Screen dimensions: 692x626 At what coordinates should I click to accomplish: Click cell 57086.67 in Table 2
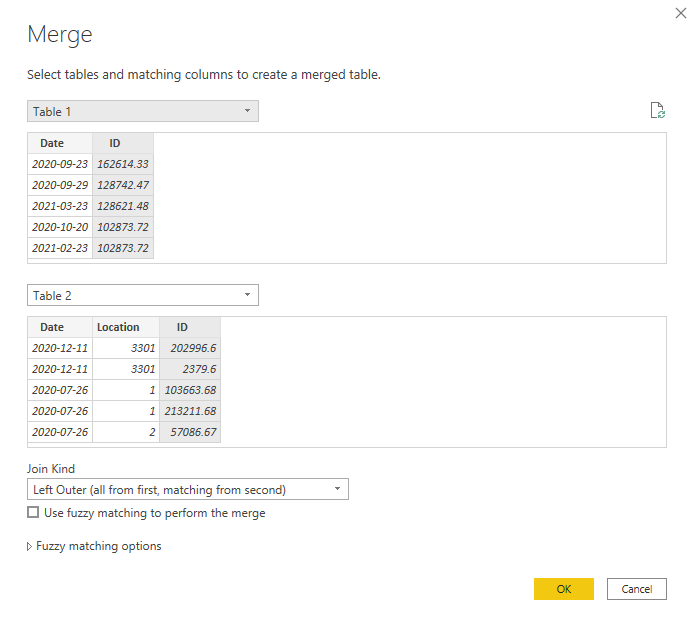click(190, 432)
